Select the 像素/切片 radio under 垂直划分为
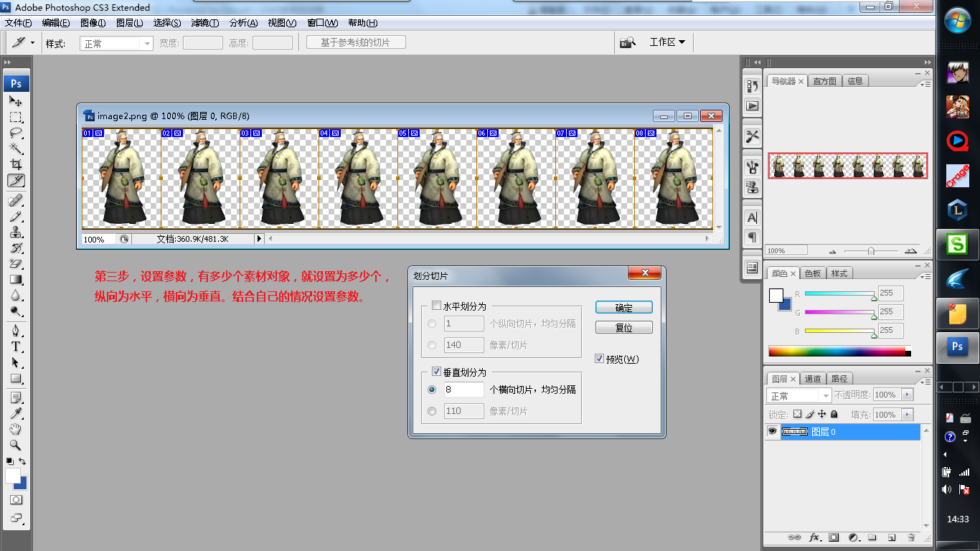 coord(432,411)
